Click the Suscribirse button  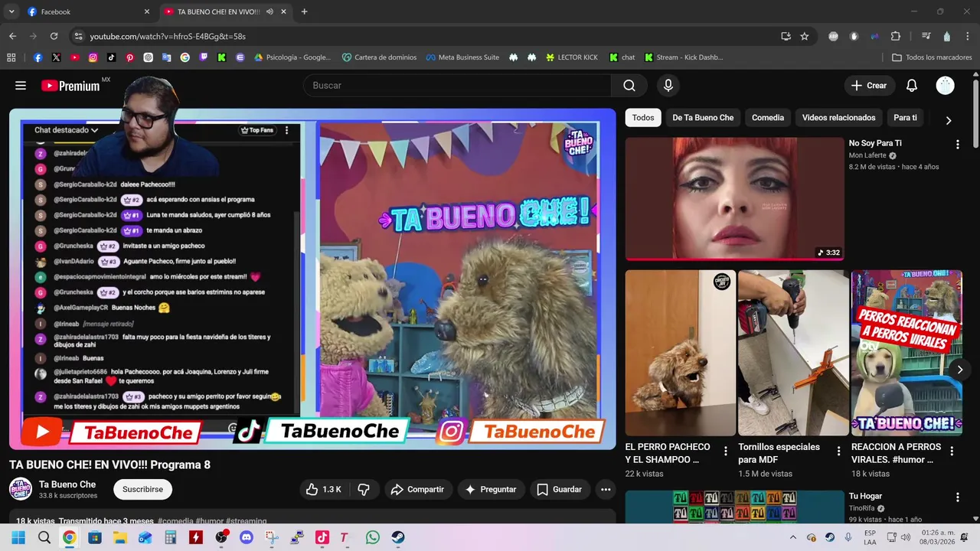pyautogui.click(x=143, y=489)
